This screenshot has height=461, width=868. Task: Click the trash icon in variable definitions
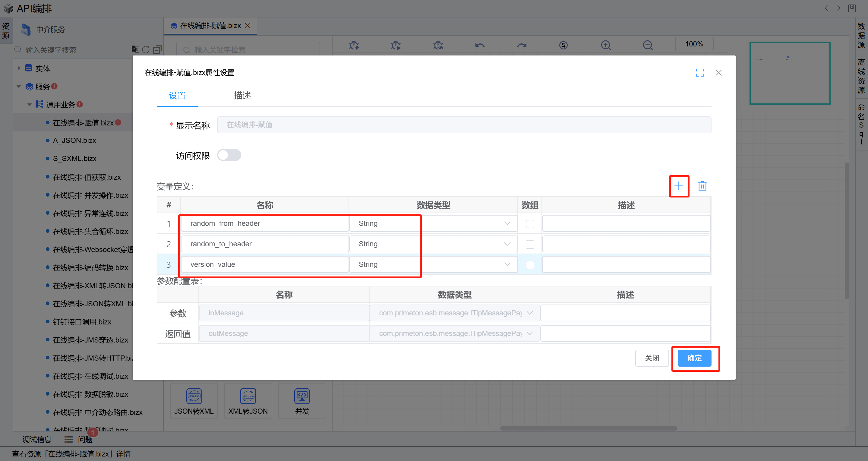tap(702, 186)
